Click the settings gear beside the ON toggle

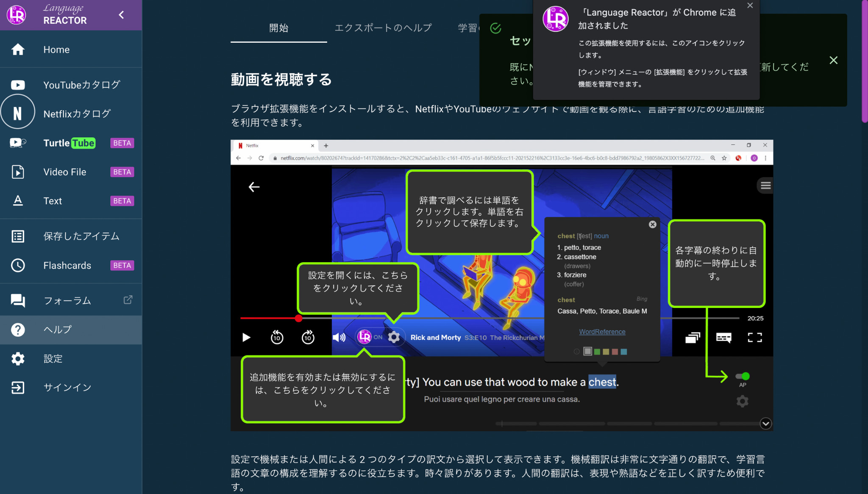click(394, 337)
